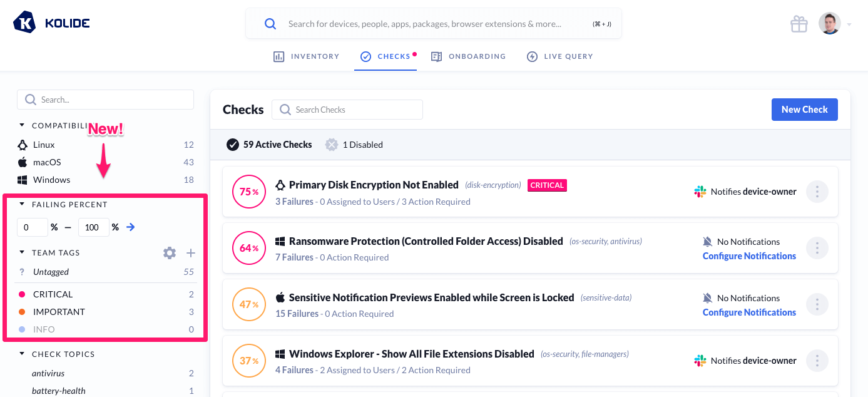Screen dimensions: 868x397
Task: Collapse the Failing Percent section
Action: pyautogui.click(x=23, y=204)
